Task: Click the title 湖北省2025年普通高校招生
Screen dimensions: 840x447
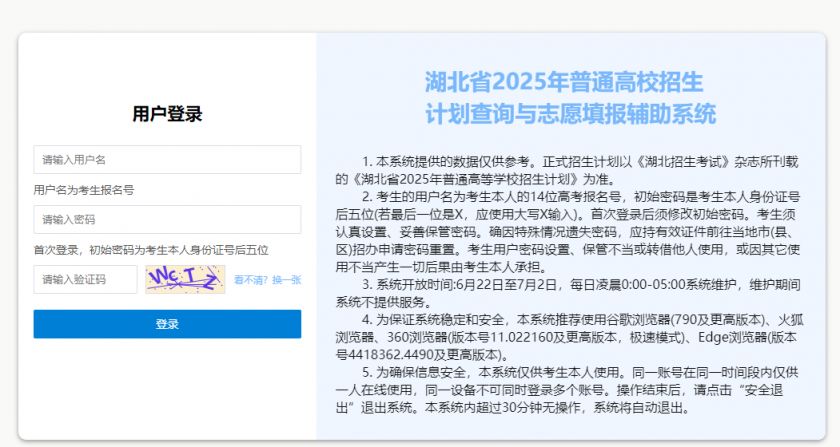Action: point(564,82)
